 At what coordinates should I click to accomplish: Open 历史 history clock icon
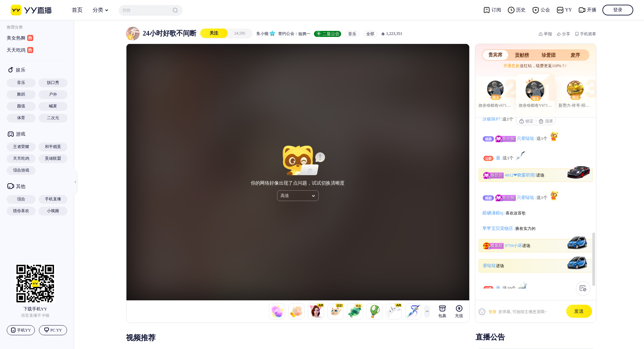[511, 10]
